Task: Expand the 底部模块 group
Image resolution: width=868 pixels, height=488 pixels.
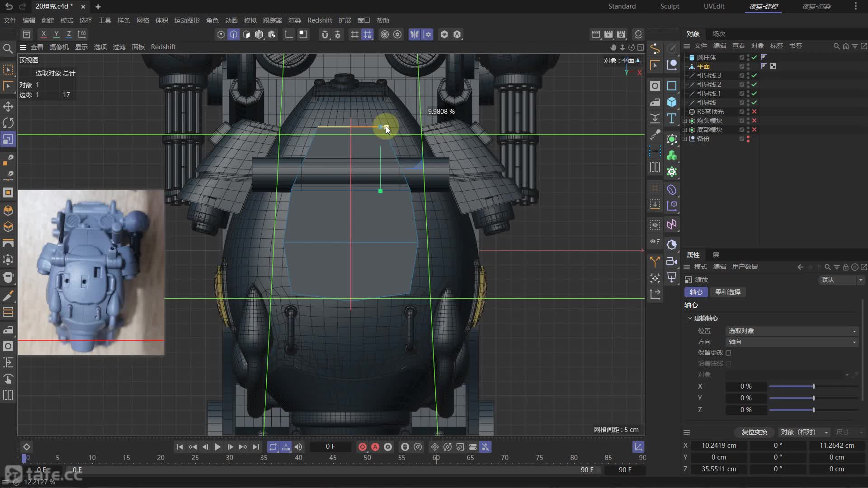Action: point(684,130)
